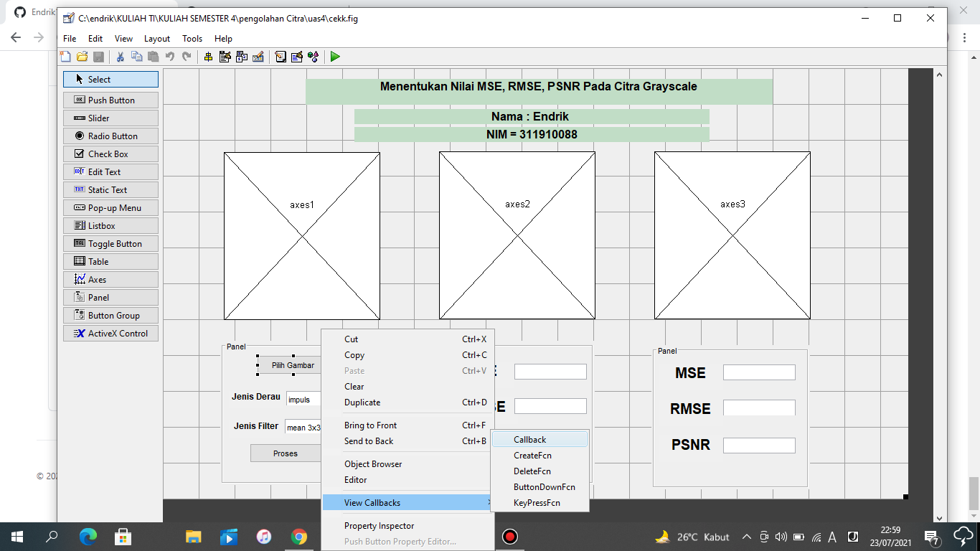This screenshot has height=551, width=980.
Task: Click the Object Browser toolbar icon
Action: [x=314, y=57]
